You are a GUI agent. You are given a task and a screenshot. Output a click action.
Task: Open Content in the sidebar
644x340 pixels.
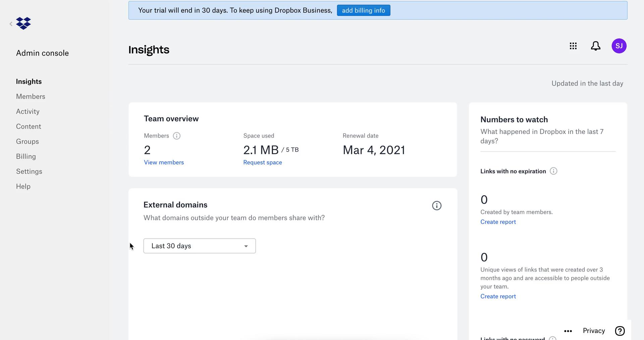pos(29,126)
